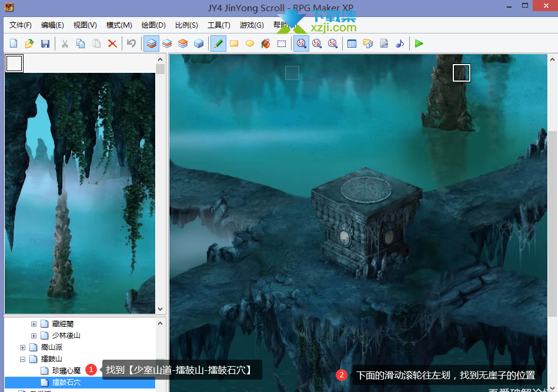Open the 编辑(E) menu
Image resolution: width=558 pixels, height=392 pixels.
click(x=52, y=25)
